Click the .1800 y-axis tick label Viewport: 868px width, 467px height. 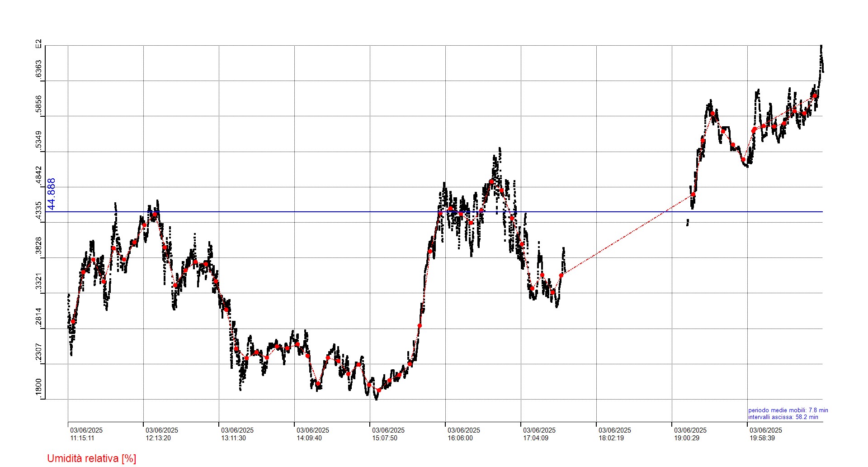tap(38, 389)
